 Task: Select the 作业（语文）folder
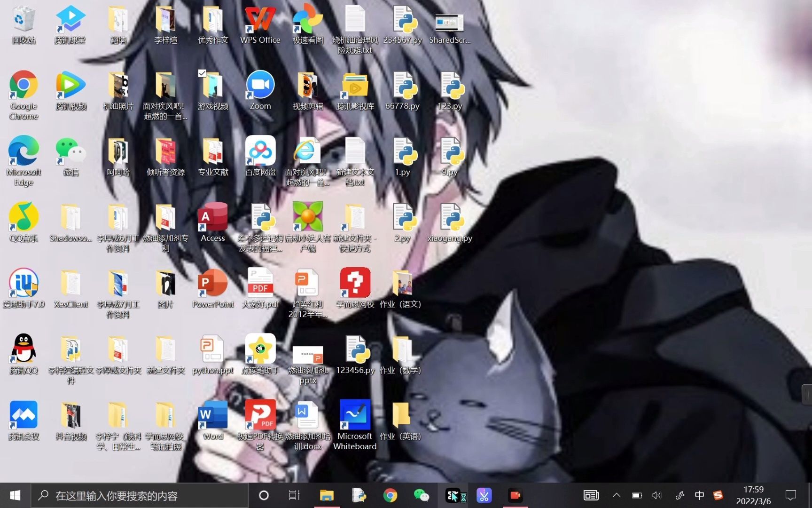401,288
